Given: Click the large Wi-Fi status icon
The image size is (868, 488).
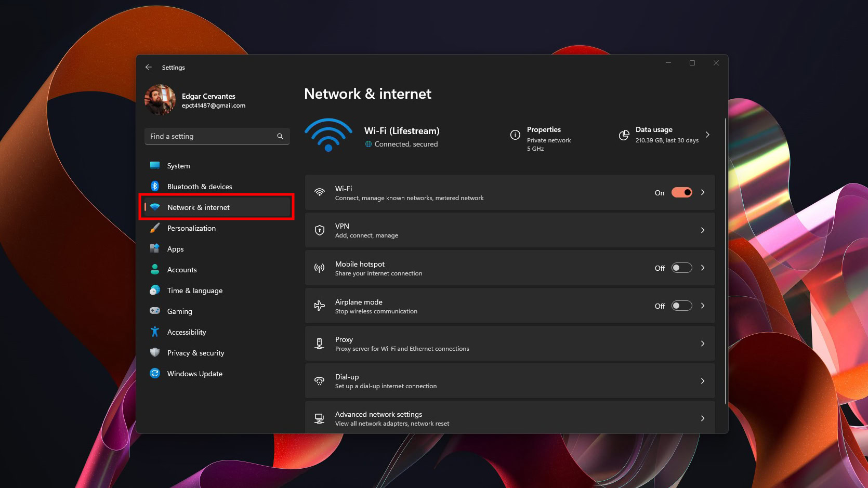Looking at the screenshot, I should click(x=328, y=135).
